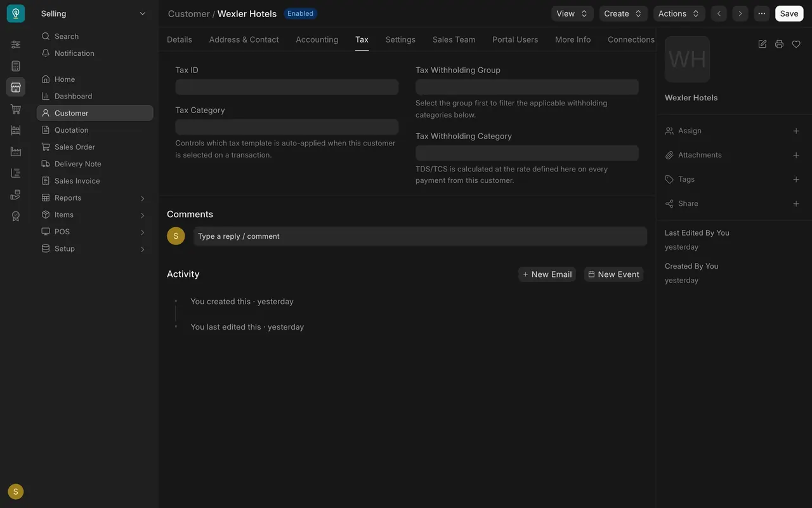Click the Share plus icon

tap(796, 204)
